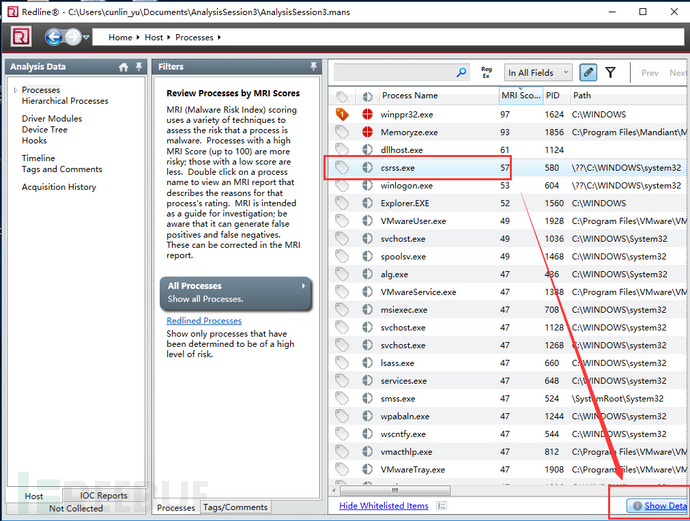
Task: Click the funnel filter icon
Action: point(610,73)
